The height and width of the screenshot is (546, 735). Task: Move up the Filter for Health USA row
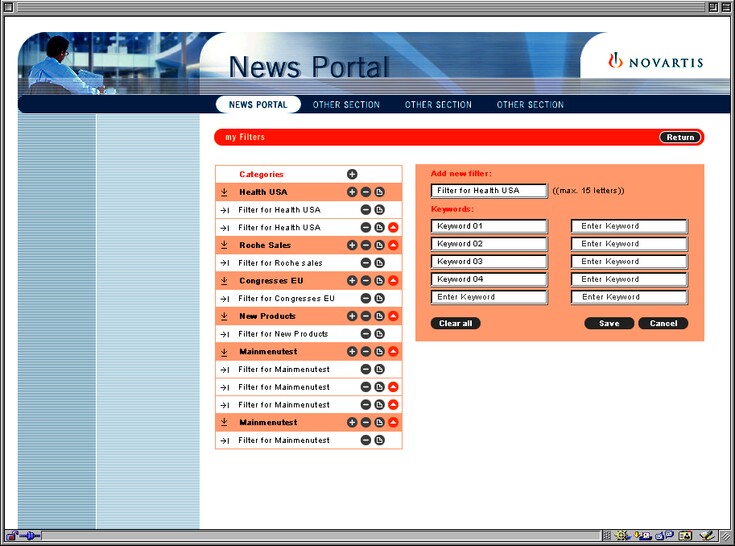click(393, 228)
